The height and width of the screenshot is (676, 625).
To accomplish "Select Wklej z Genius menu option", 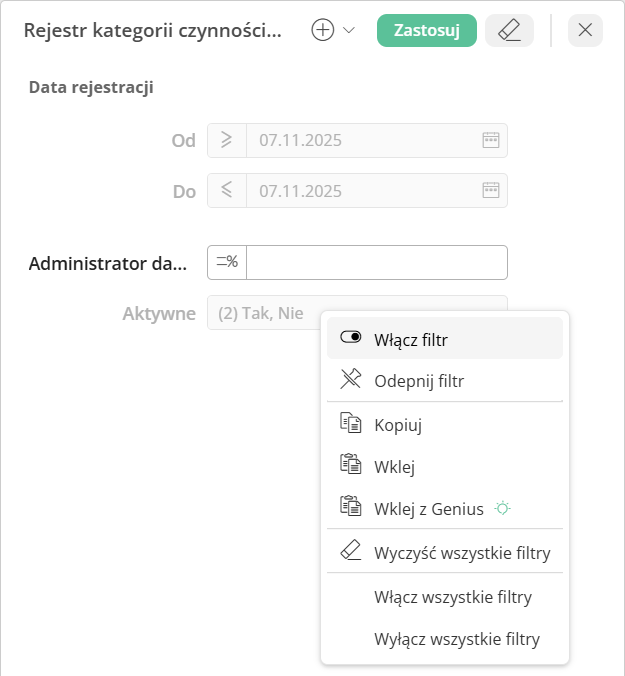I will tap(428, 509).
